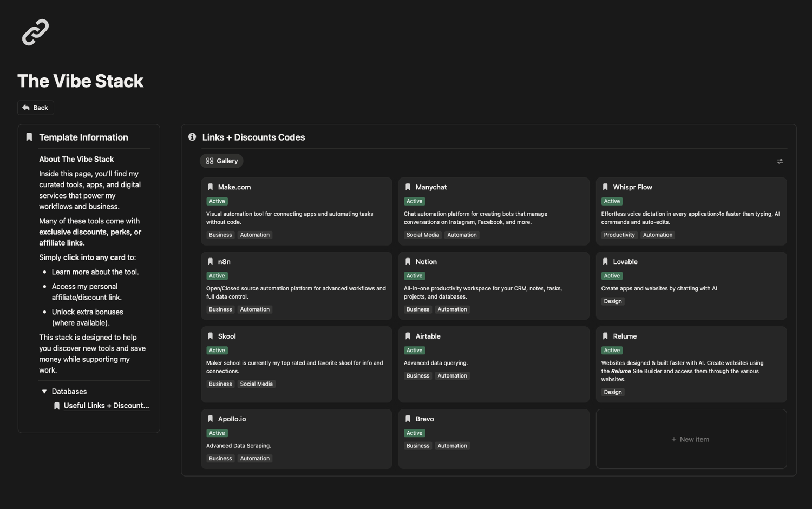The width and height of the screenshot is (812, 509).
Task: Click the bookmark icon on the Lovable card
Action: tap(605, 262)
